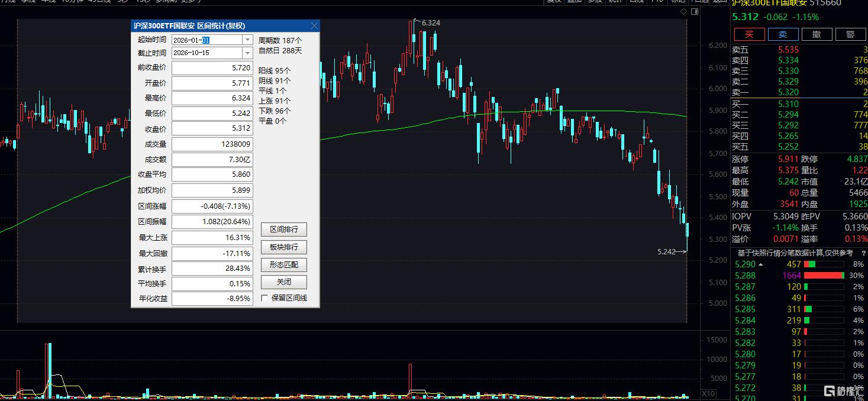Click the 关闭 button in the dialog

284,282
